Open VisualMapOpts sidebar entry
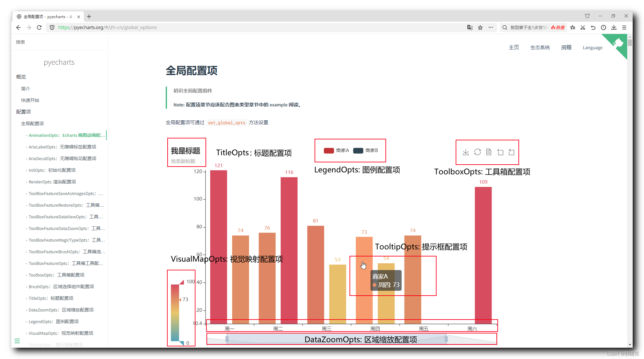 60,333
